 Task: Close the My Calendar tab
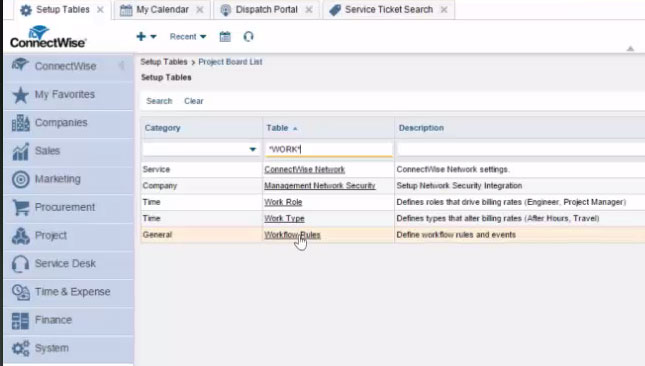(x=200, y=9)
